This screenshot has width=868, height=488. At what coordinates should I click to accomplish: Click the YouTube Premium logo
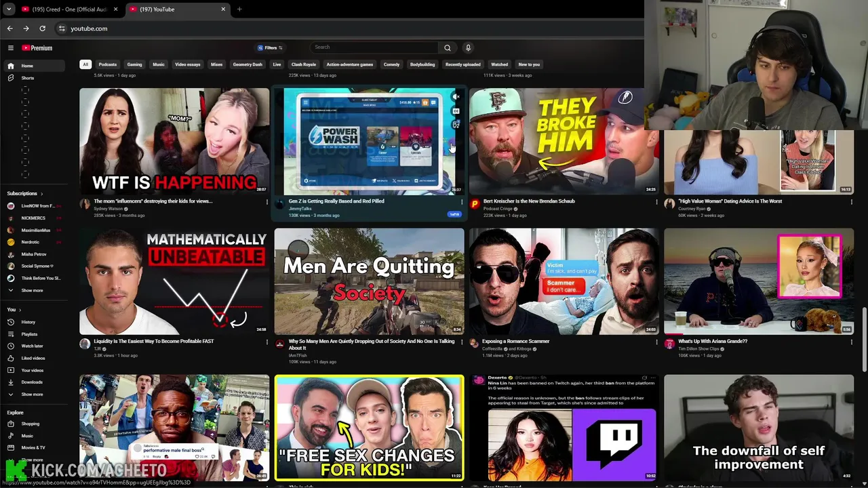tap(37, 48)
